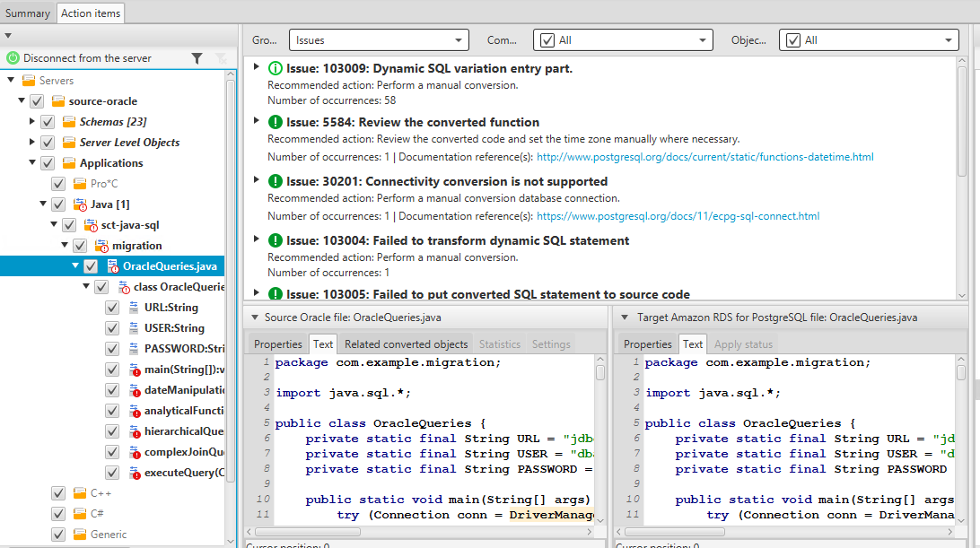The image size is (980, 548).
Task: Switch to the Summary tab
Action: [28, 13]
